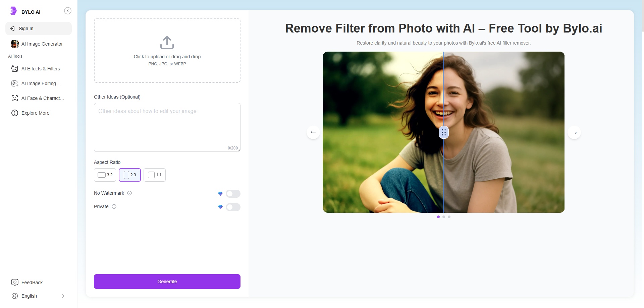Click the AI Image Generator thumbnail icon
The width and height of the screenshot is (644, 308).
[15, 44]
